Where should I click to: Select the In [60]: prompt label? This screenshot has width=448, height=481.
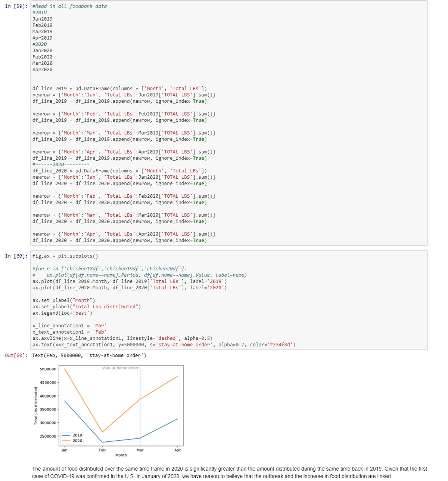pos(16,256)
